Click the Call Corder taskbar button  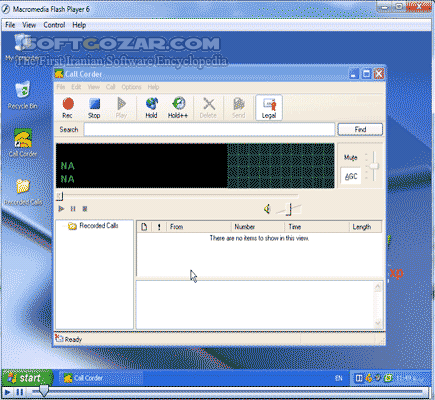pyautogui.click(x=101, y=378)
